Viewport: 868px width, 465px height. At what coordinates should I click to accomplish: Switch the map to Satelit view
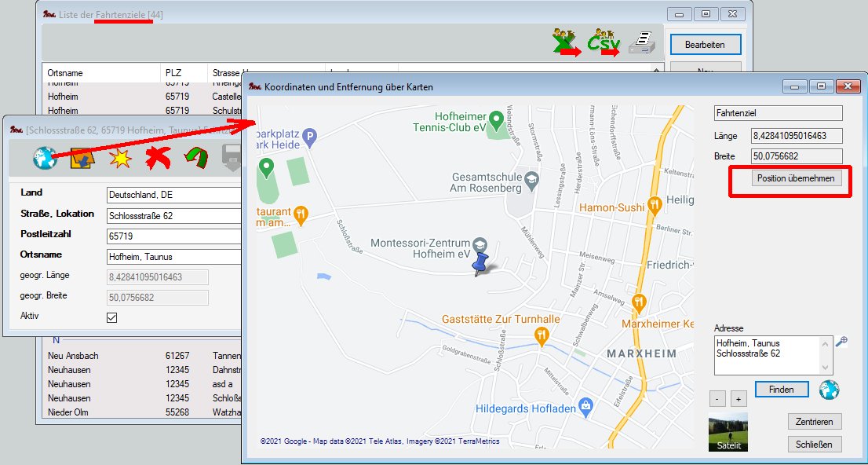pos(728,432)
